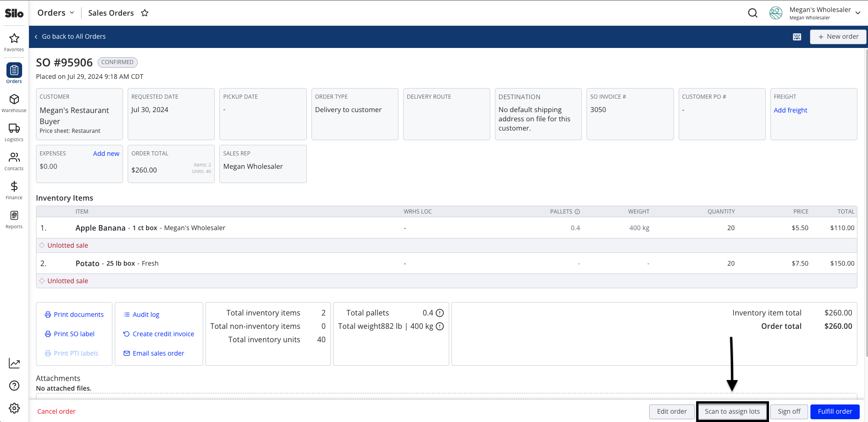Click the Sales Rep card Megan Wholesaler

pyautogui.click(x=263, y=164)
